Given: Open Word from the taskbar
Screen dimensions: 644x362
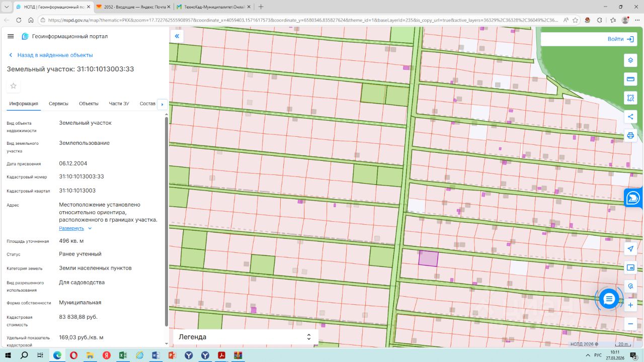Looking at the screenshot, I should [x=155, y=355].
